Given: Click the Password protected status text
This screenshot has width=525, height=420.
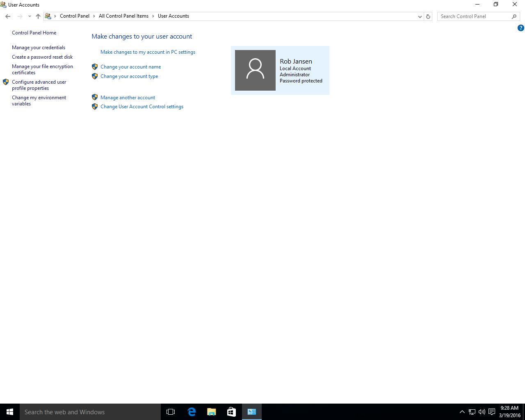Looking at the screenshot, I should tap(301, 81).
